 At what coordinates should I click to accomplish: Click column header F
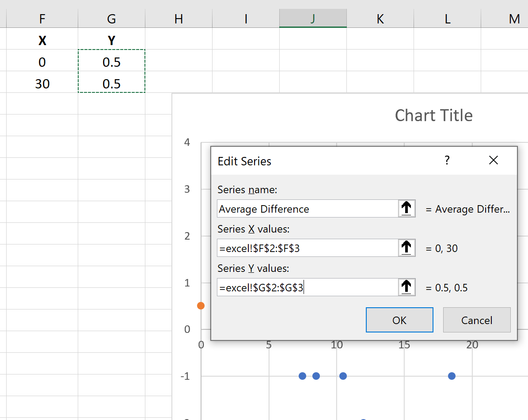(x=42, y=19)
